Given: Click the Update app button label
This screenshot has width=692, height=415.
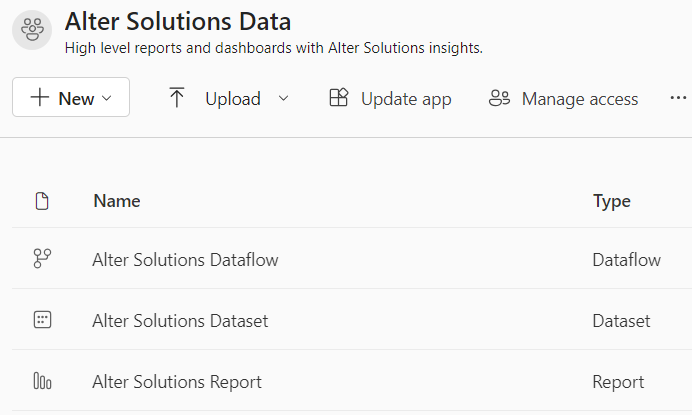Looking at the screenshot, I should [406, 99].
